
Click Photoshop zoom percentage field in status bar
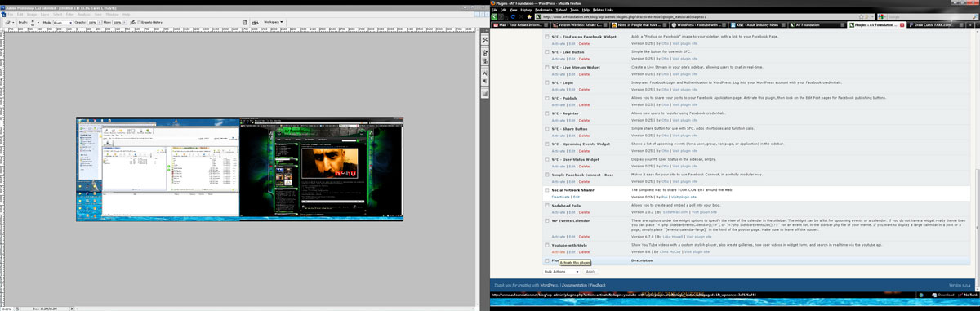(x=7, y=309)
